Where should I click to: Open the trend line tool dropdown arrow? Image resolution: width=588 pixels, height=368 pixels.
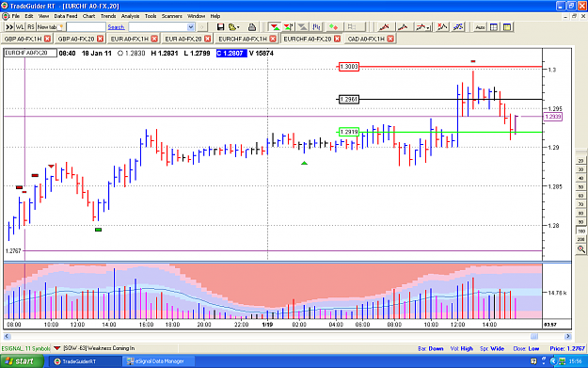428,27
